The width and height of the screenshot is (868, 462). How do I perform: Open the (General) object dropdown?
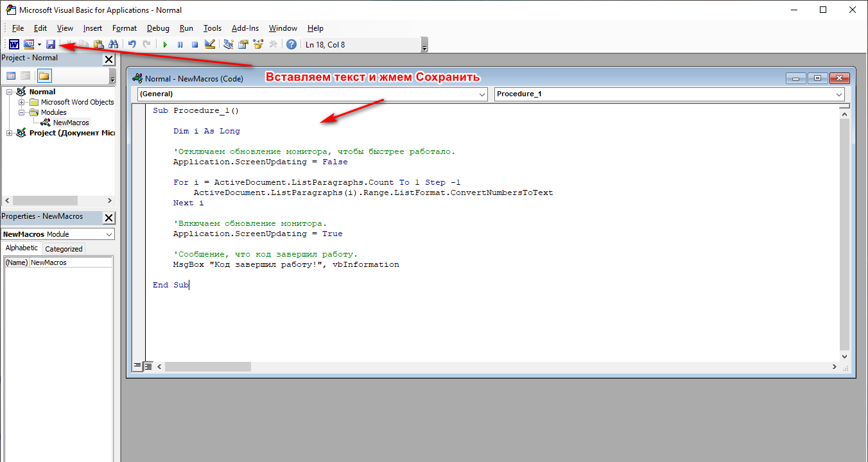[x=482, y=94]
